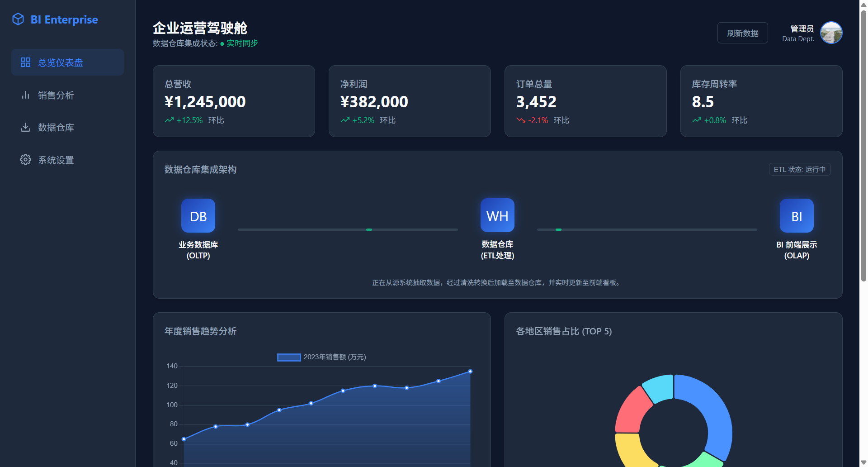Click the BI frontend display node icon

click(797, 216)
